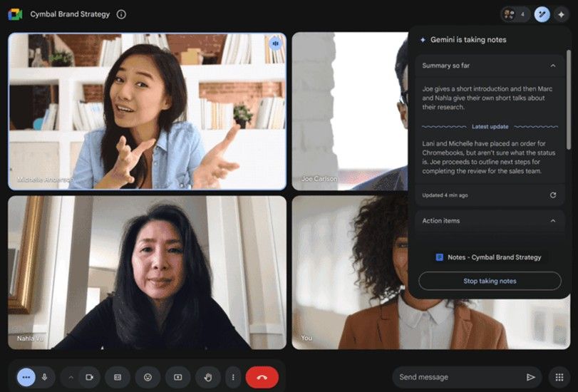
Task: Toggle the Gemini take notes pencil icon
Action: (x=542, y=14)
